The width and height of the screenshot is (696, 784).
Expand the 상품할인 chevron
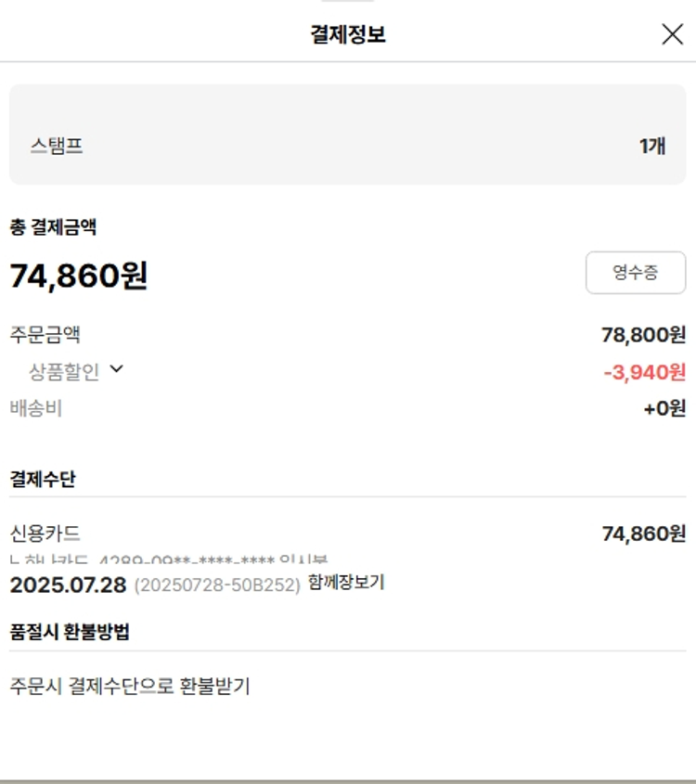[117, 369]
